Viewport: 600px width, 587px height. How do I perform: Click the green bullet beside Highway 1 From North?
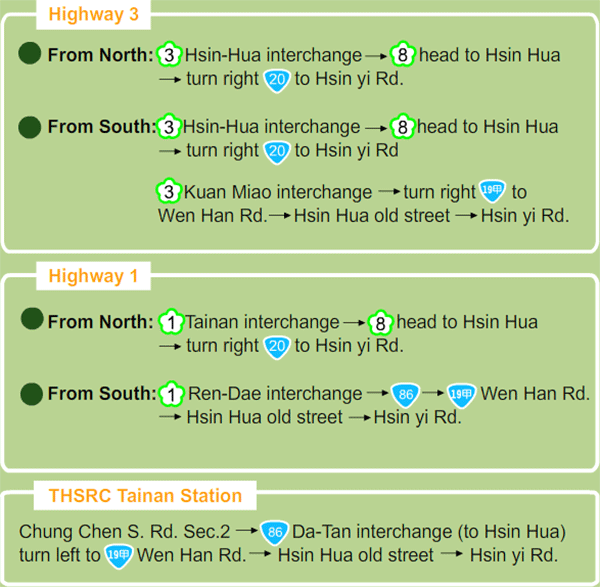coord(32,318)
